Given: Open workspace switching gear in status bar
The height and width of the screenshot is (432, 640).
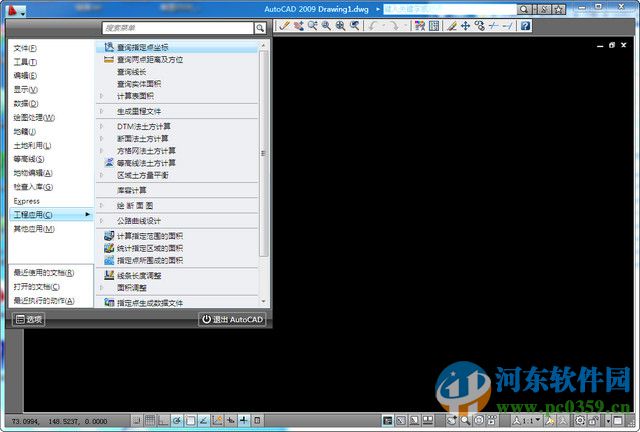Looking at the screenshot, I should (580, 420).
